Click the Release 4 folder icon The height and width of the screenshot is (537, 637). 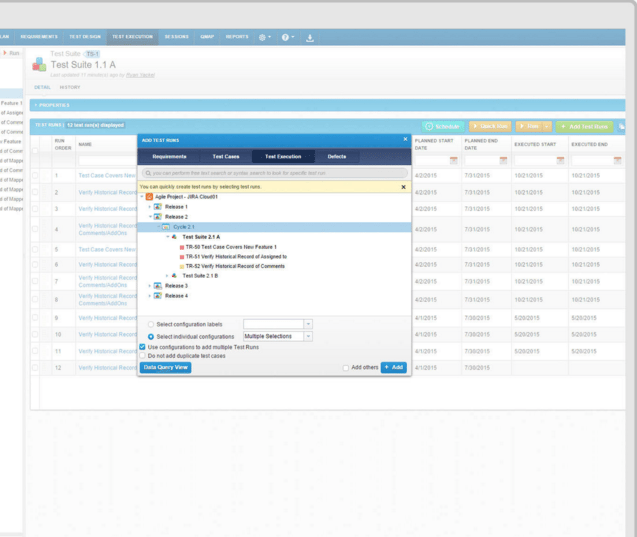pyautogui.click(x=158, y=295)
